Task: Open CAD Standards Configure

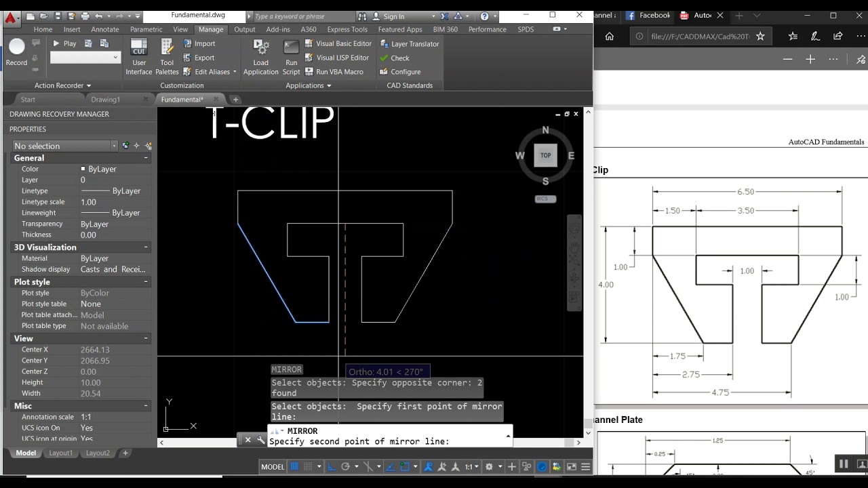Action: coord(399,72)
